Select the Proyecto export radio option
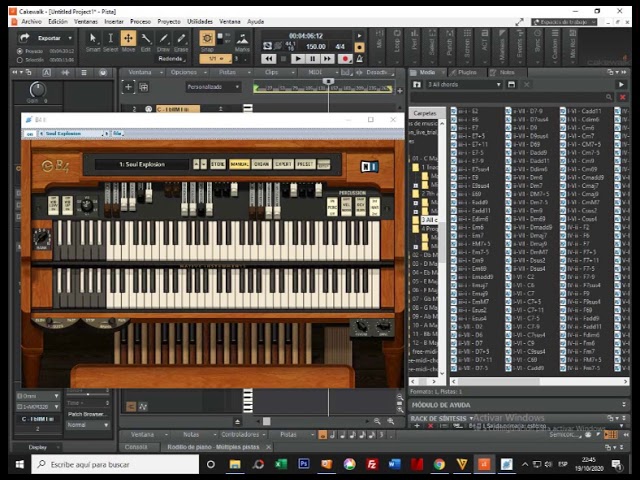 pos(20,51)
